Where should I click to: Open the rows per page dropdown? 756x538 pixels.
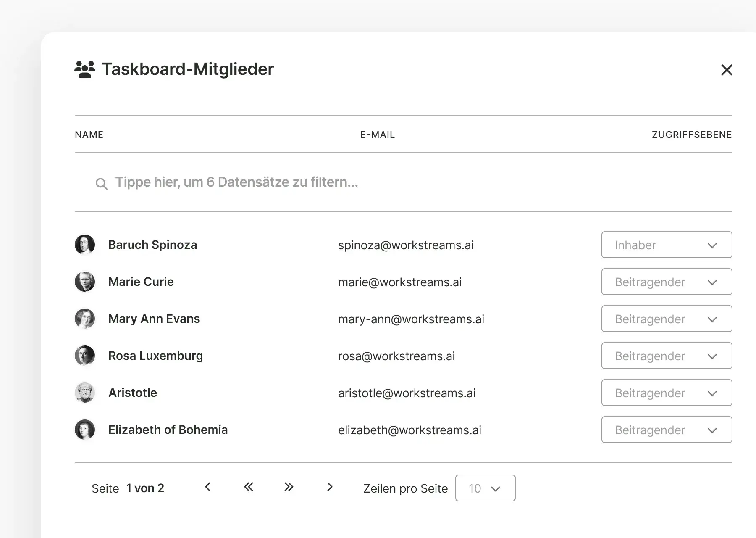pos(485,488)
